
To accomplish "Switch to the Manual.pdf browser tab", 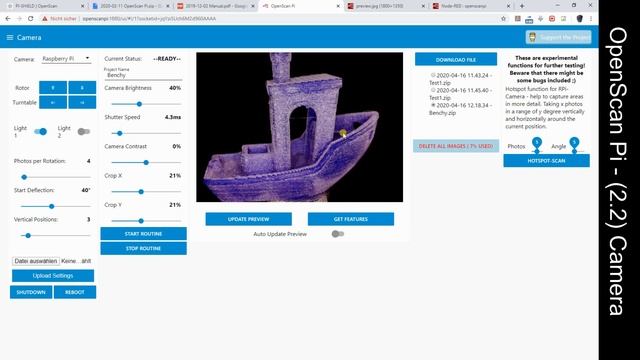I will (x=216, y=6).
